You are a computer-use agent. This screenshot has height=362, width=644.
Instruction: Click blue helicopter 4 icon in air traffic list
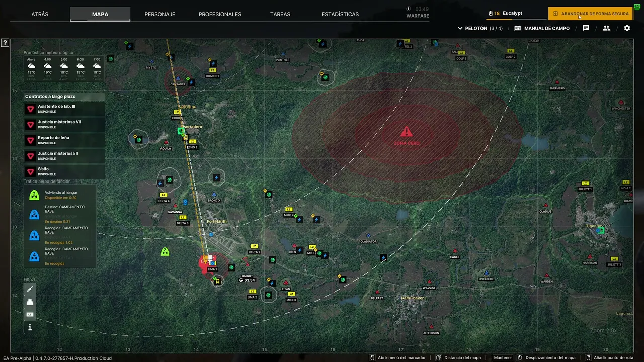pos(34,256)
